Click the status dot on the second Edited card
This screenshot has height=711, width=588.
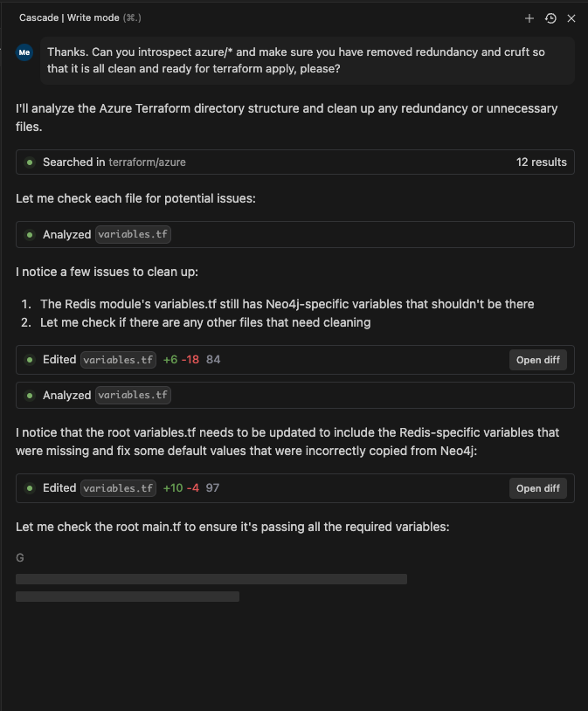30,487
